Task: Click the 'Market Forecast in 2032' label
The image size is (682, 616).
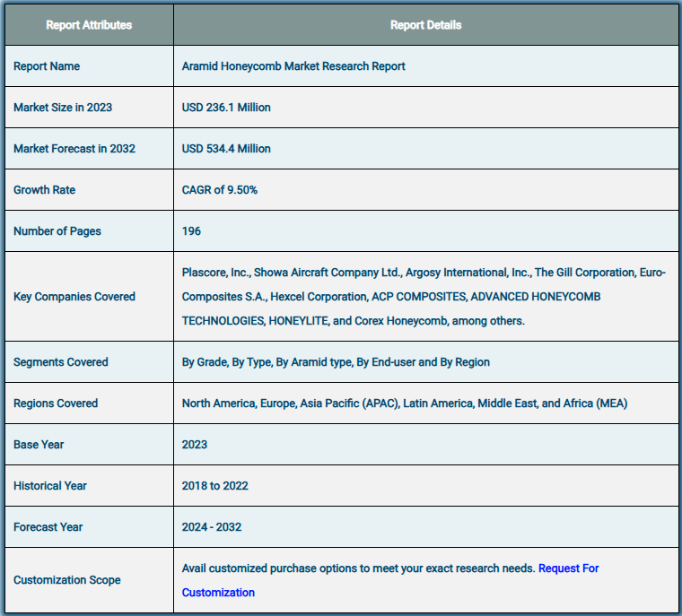Action: (74, 149)
